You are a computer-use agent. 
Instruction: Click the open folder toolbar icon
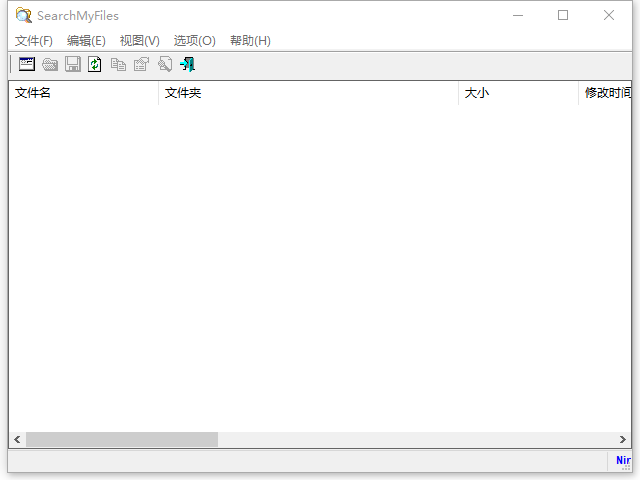[x=50, y=64]
